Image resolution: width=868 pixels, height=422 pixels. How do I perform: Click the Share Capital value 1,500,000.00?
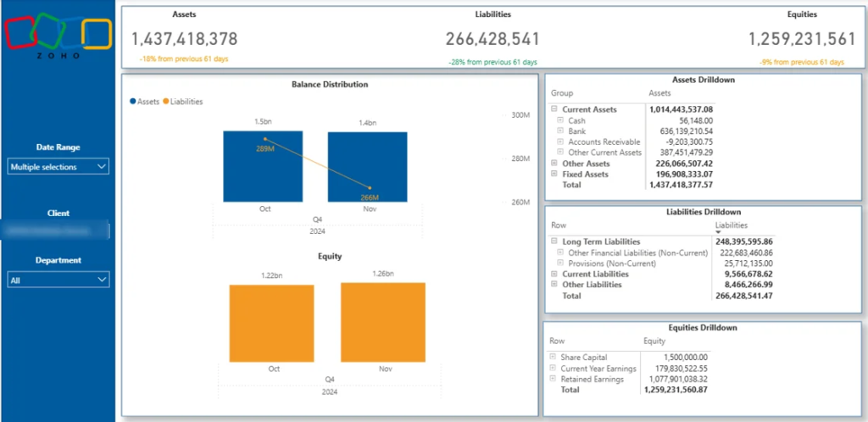(685, 358)
